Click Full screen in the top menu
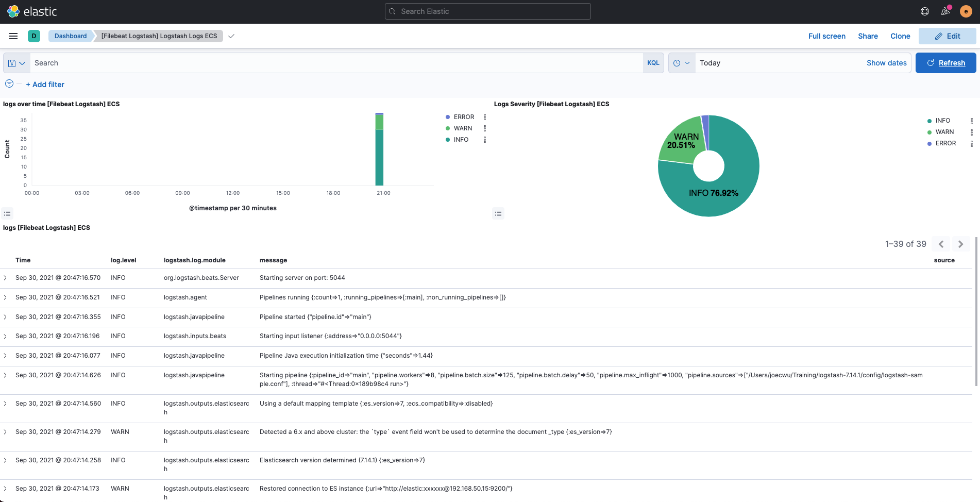Viewport: 980px width, 502px height. pyautogui.click(x=826, y=36)
